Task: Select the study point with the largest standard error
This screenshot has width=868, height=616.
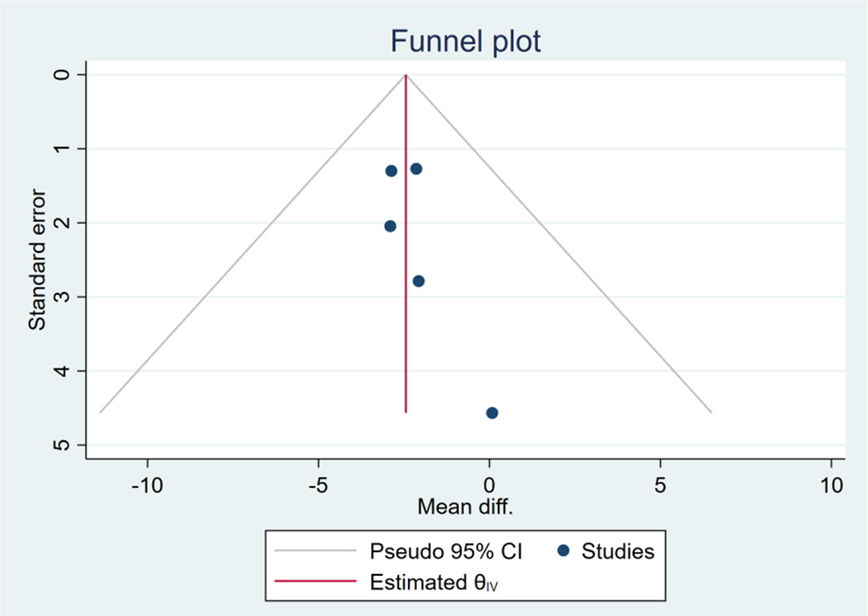Action: click(x=492, y=413)
